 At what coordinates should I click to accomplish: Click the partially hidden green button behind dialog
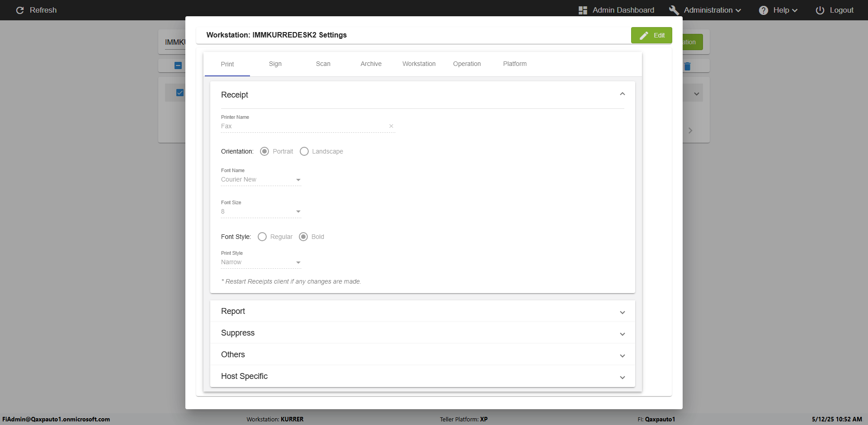tap(693, 42)
